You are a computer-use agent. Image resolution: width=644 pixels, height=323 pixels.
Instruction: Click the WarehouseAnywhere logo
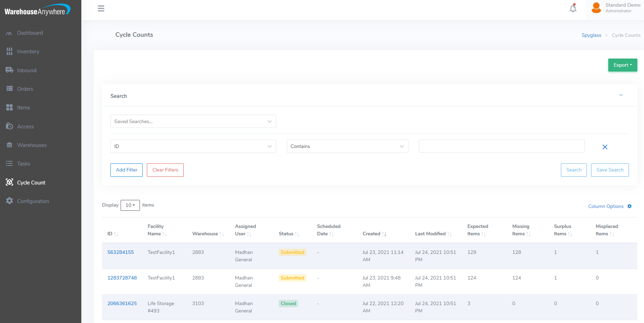[37, 10]
